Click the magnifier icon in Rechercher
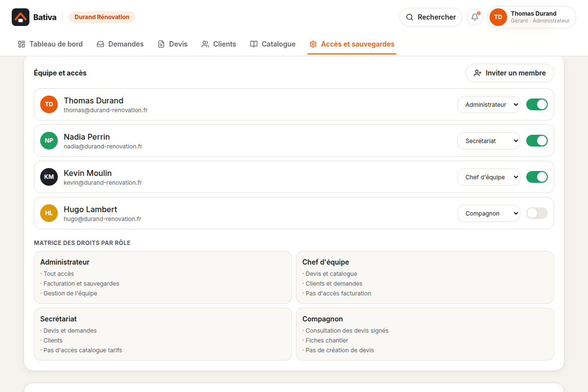This screenshot has width=588, height=392. [410, 17]
